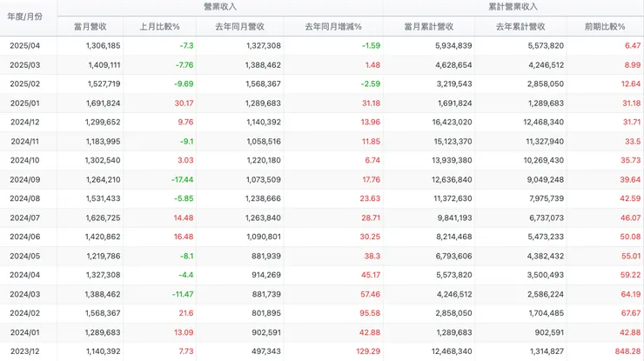The image size is (644, 361).
Task: Click period comparison value 8.99
Action: [x=633, y=65]
